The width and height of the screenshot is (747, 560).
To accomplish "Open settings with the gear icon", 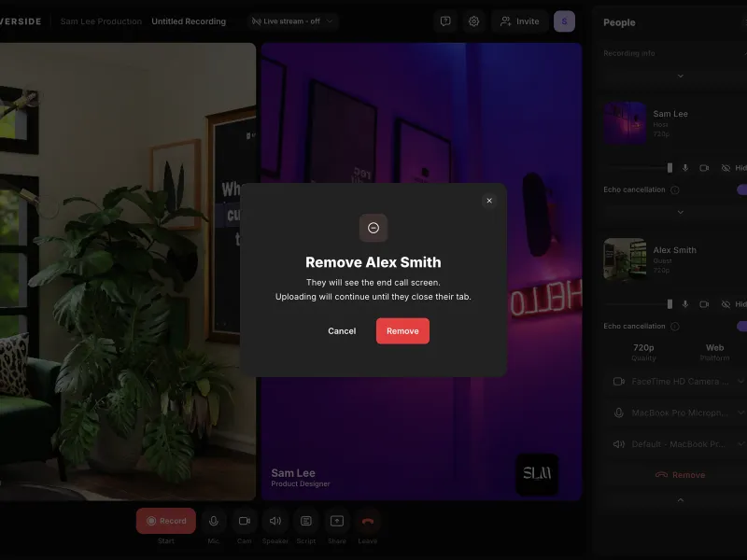I will 473,21.
